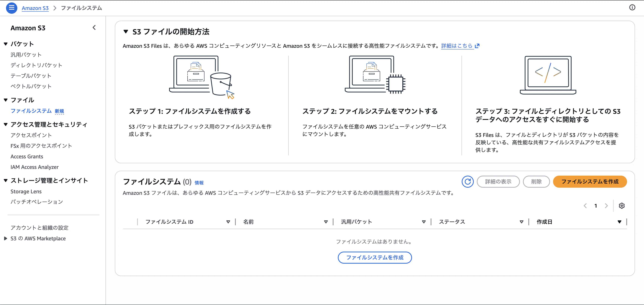Click the Step 1 laptop and bucket illustration
644x305 pixels.
point(202,77)
